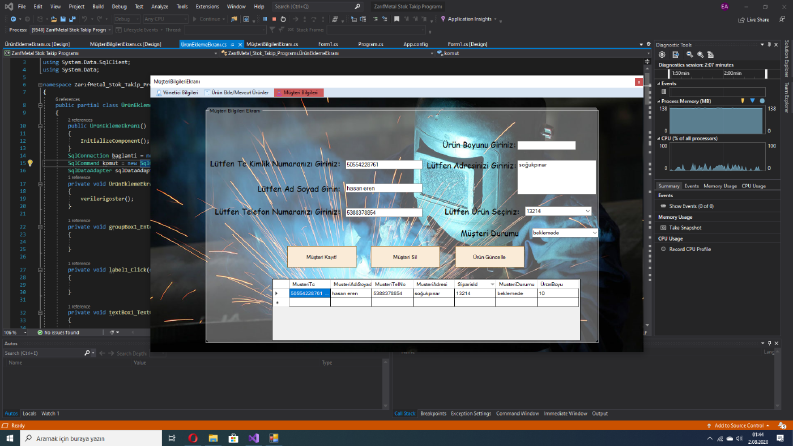Click the Müşteri Kayıt button
Viewport: 793px width, 446px height.
point(322,257)
